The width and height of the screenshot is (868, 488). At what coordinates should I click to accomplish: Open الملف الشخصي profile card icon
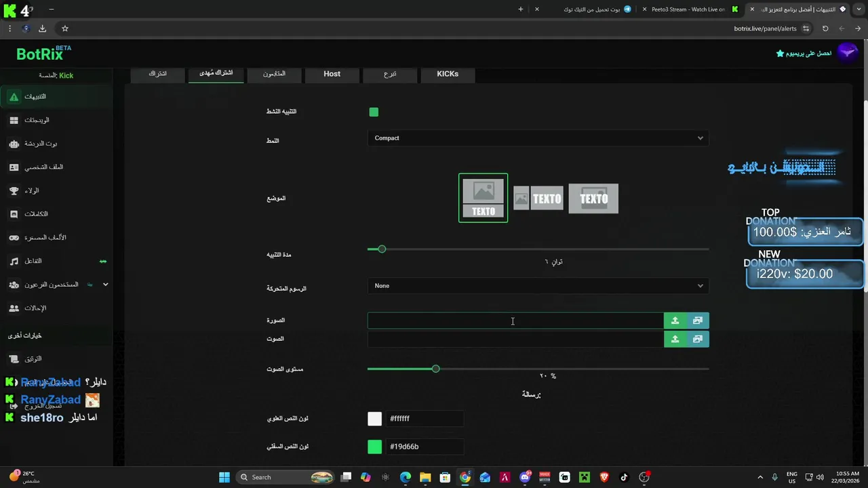(x=14, y=167)
